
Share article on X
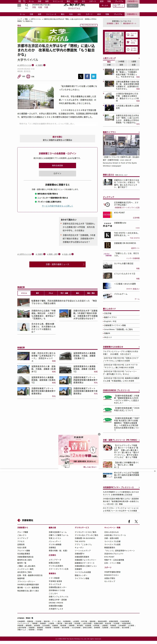point(81,77)
